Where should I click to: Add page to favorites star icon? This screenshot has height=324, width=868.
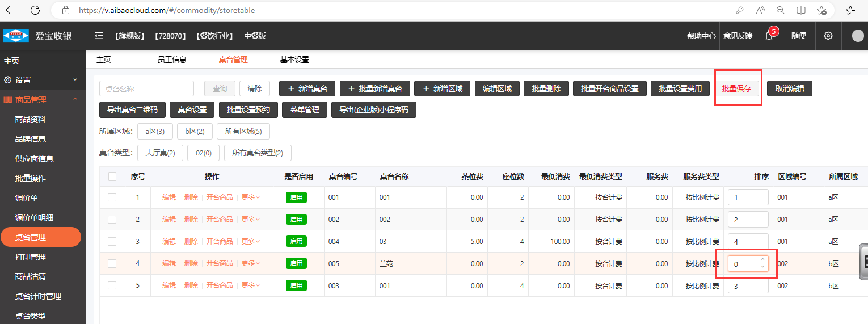[821, 10]
